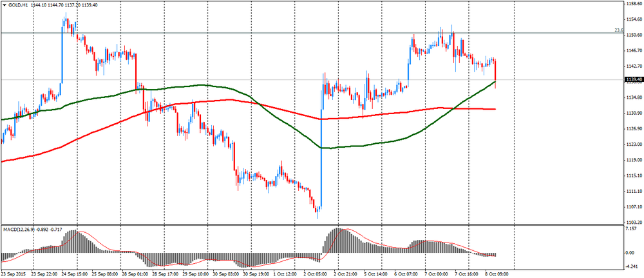Viewport: 644px width, 278px height.
Task: Click the current price tag 1139.40
Action: click(x=633, y=80)
